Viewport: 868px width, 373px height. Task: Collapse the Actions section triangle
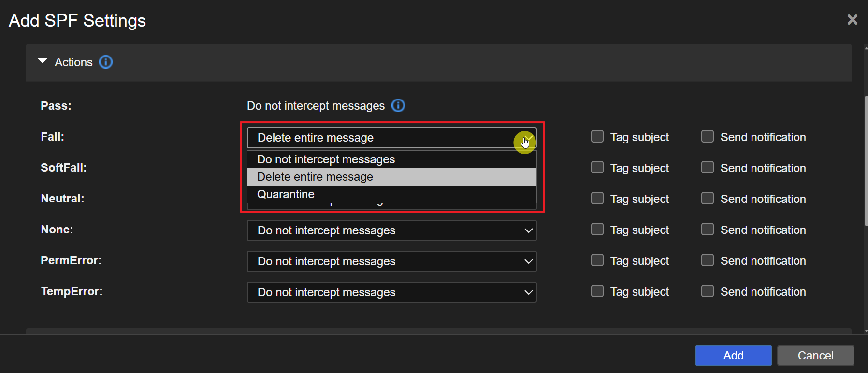(x=43, y=61)
